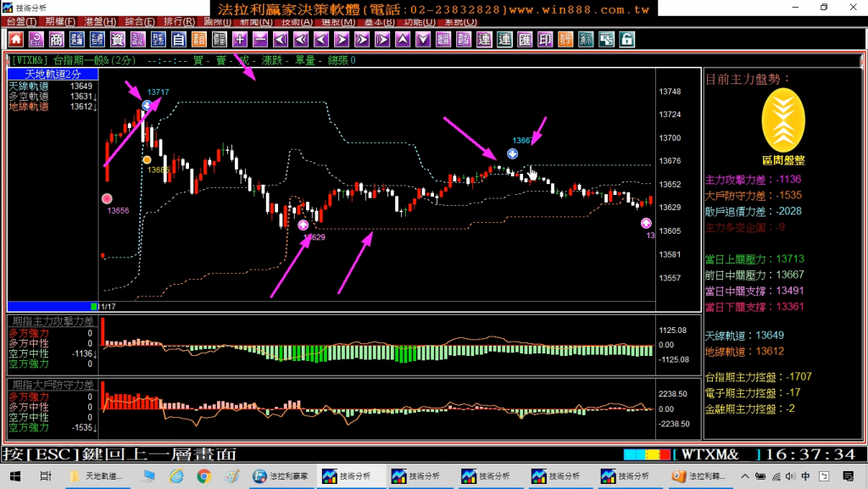Click the down arrow toolbar icon

(423, 39)
